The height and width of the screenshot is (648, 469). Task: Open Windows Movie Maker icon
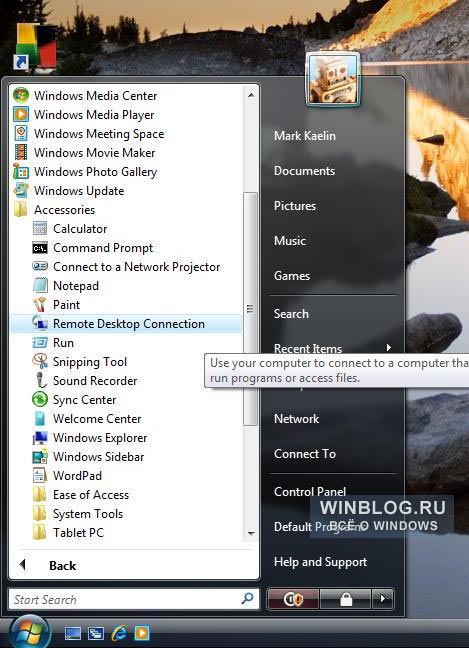coord(21,152)
